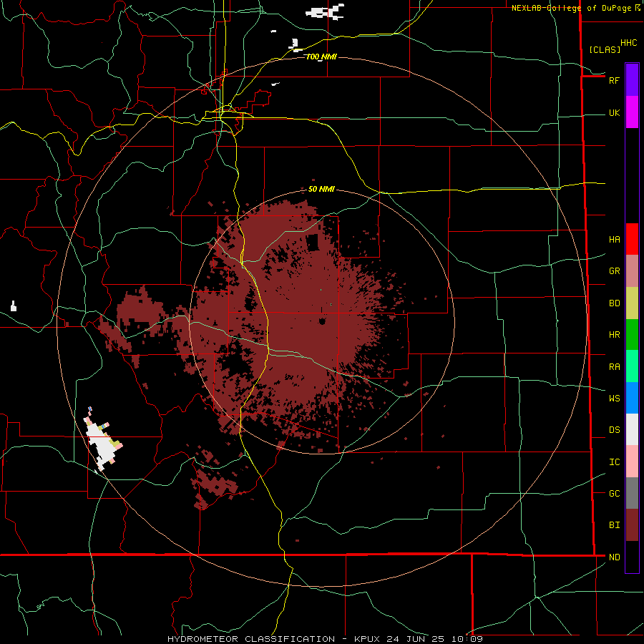Click the BD legend label

pos(614,303)
